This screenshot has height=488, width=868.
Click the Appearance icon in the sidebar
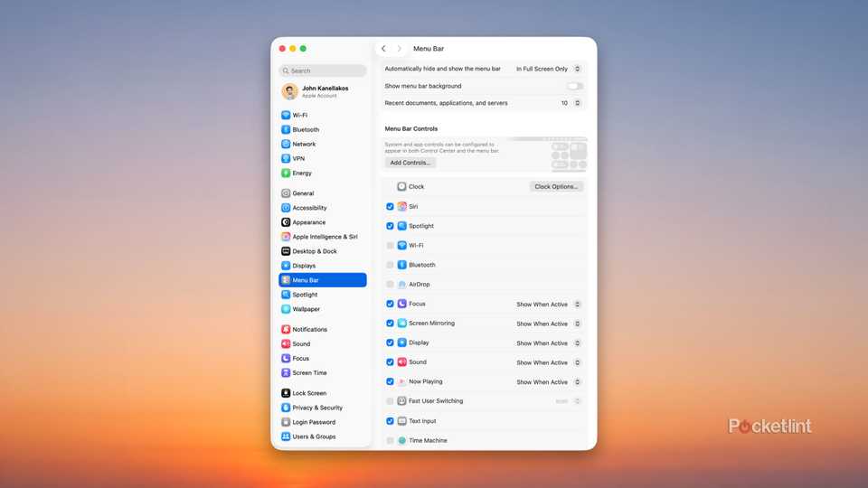tap(286, 222)
